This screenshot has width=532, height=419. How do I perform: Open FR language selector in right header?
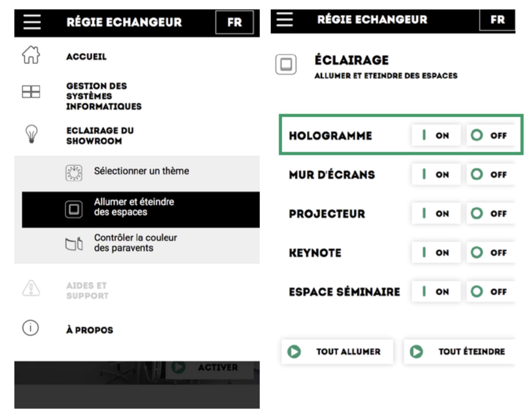[497, 20]
